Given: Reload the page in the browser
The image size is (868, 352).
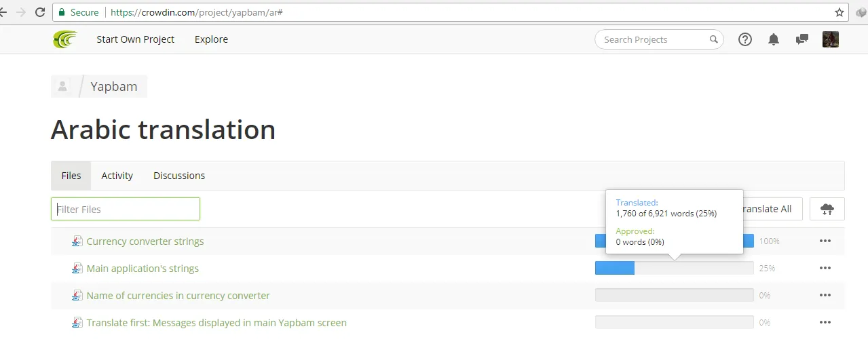Looking at the screenshot, I should point(40,12).
